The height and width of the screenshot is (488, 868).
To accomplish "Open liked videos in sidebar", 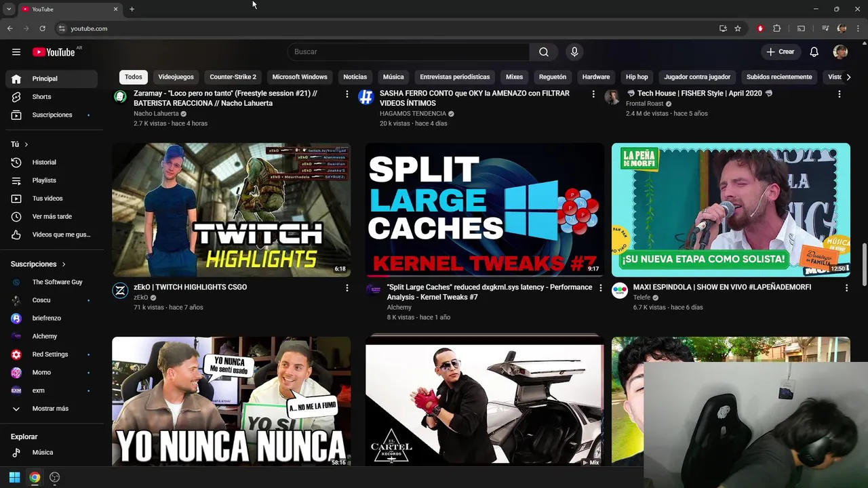I will pyautogui.click(x=51, y=235).
